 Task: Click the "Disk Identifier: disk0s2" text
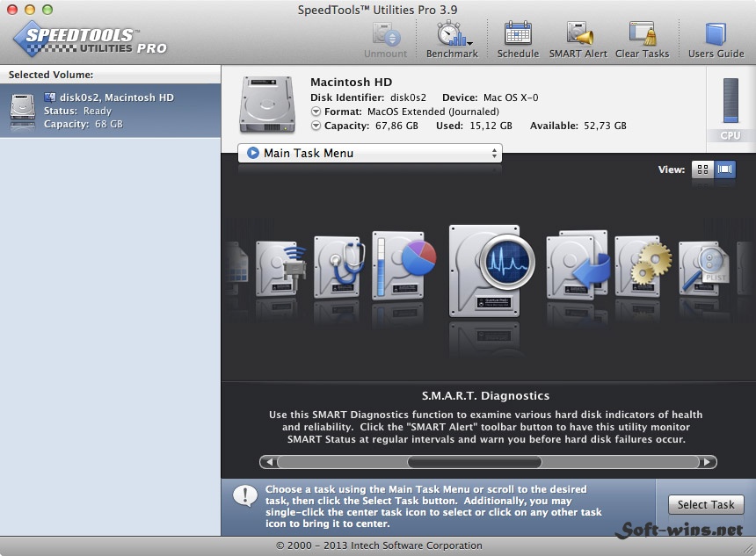coord(367,97)
